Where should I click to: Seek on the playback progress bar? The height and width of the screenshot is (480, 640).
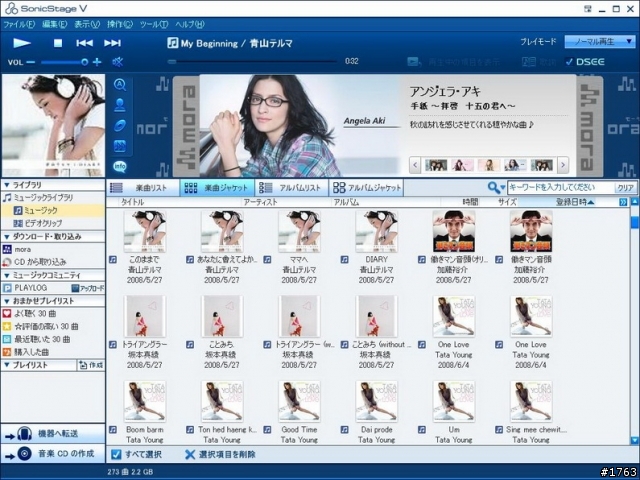coord(252,62)
